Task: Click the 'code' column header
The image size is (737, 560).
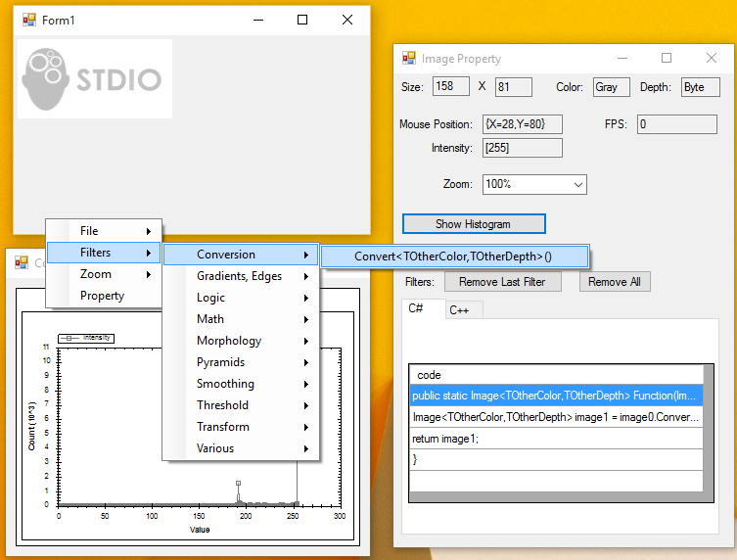Action: tap(557, 375)
